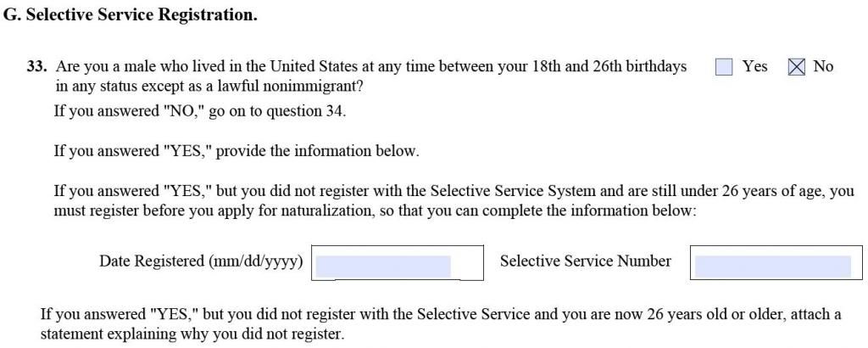
Task: Check the Yes checkbox for question 33
Action: point(724,67)
